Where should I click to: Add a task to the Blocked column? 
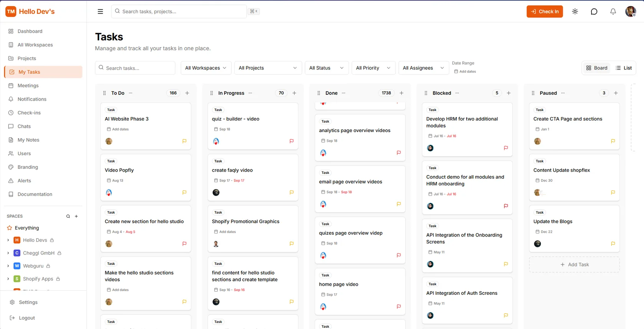coord(509,93)
